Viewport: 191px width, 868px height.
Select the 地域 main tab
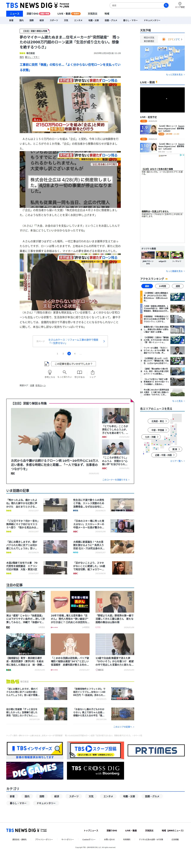[x=107, y=14]
